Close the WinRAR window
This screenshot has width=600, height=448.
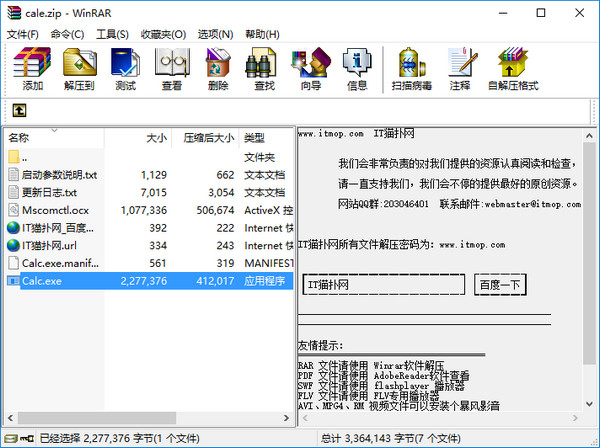(x=579, y=13)
